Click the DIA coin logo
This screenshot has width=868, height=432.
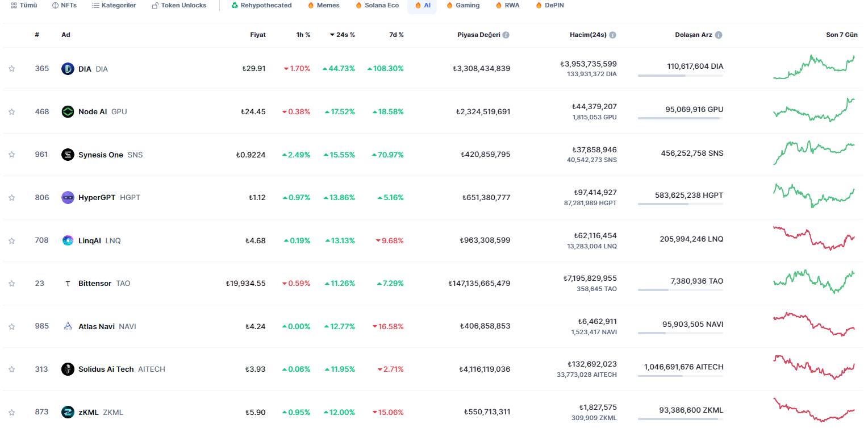click(68, 69)
